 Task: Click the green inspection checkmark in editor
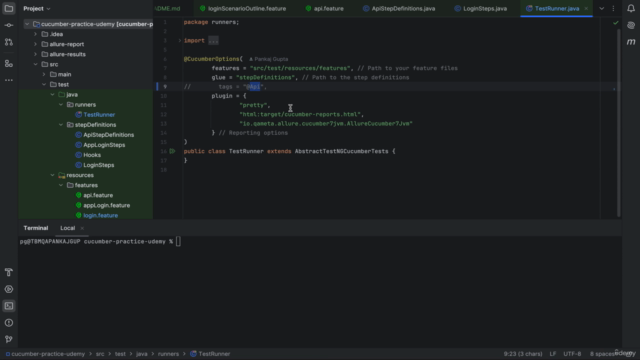pyautogui.click(x=616, y=23)
